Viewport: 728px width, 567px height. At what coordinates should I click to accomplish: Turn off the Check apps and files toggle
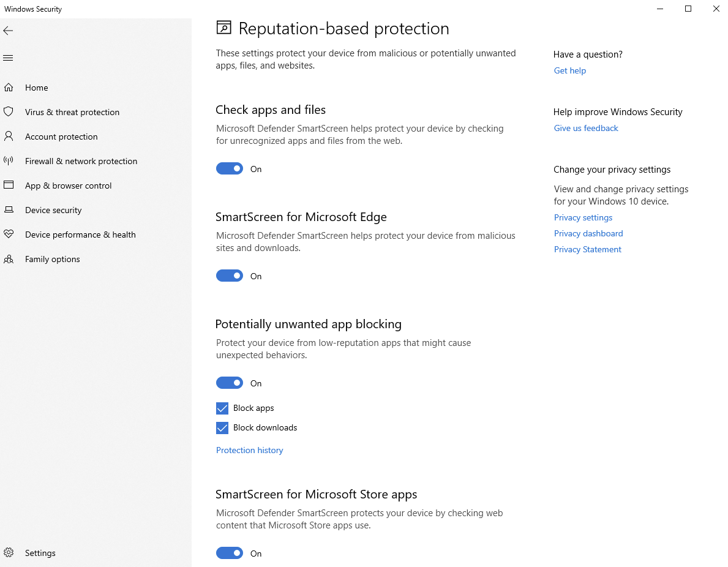pyautogui.click(x=230, y=168)
